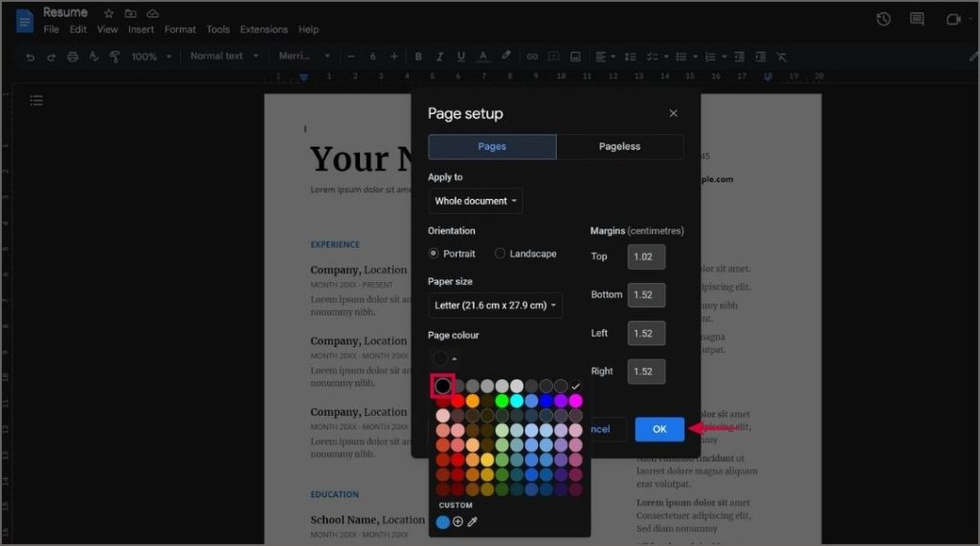Viewport: 980px width, 546px height.
Task: Click the blue OK button
Action: (x=659, y=429)
